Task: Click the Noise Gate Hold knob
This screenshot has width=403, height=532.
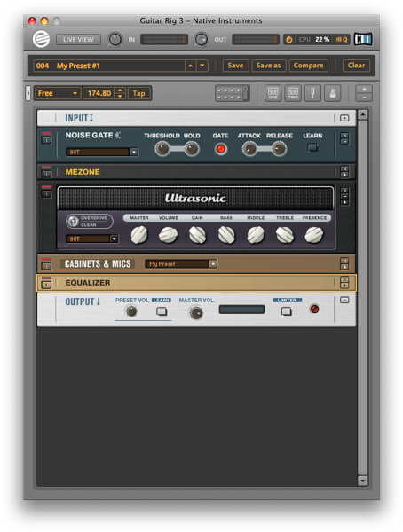Action: click(192, 149)
